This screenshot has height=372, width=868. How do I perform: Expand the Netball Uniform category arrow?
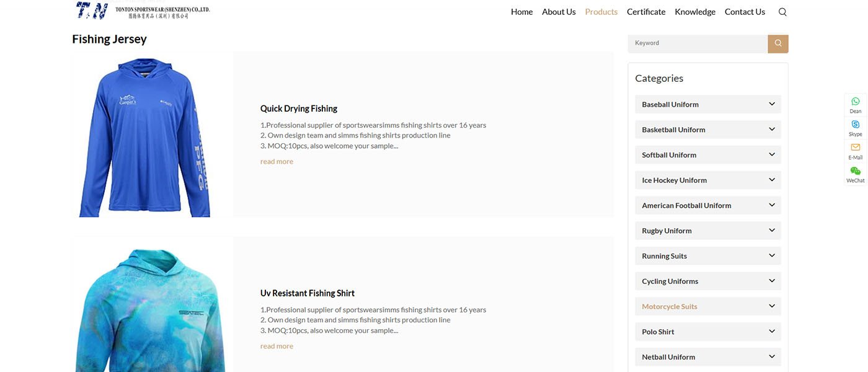tap(772, 356)
